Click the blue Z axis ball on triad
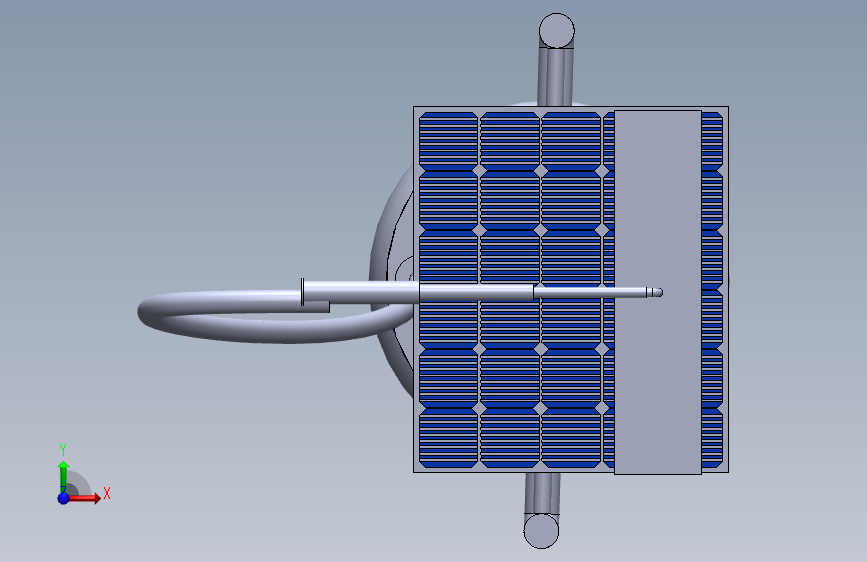The height and width of the screenshot is (562, 867). (63, 498)
